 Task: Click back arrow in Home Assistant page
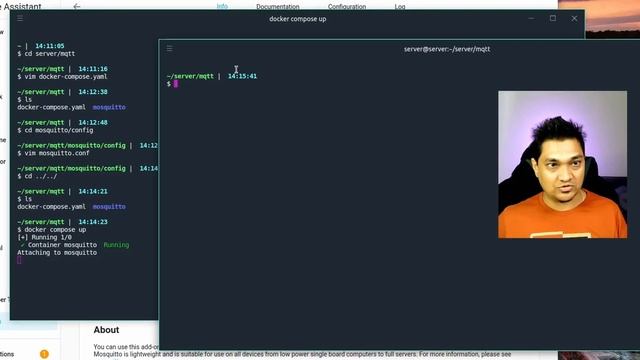coord(76,6)
